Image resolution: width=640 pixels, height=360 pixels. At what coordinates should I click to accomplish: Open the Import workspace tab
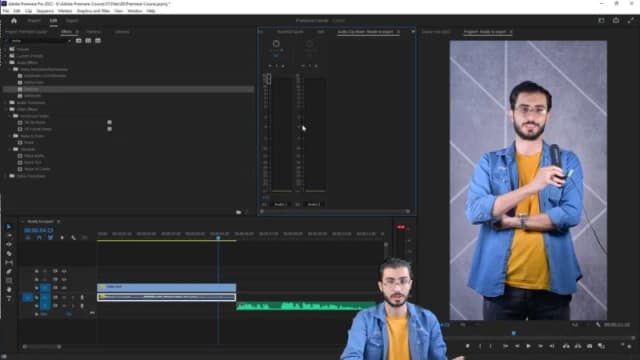pyautogui.click(x=34, y=20)
